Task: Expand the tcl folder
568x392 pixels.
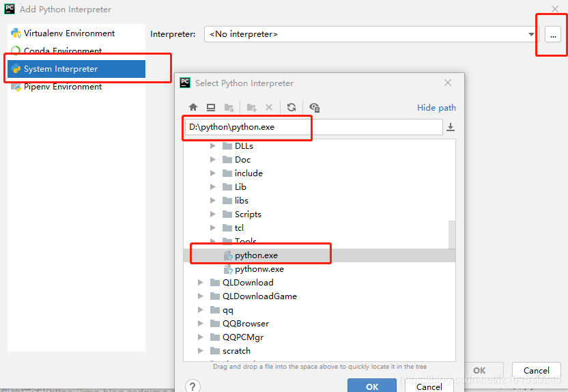Action: click(212, 228)
